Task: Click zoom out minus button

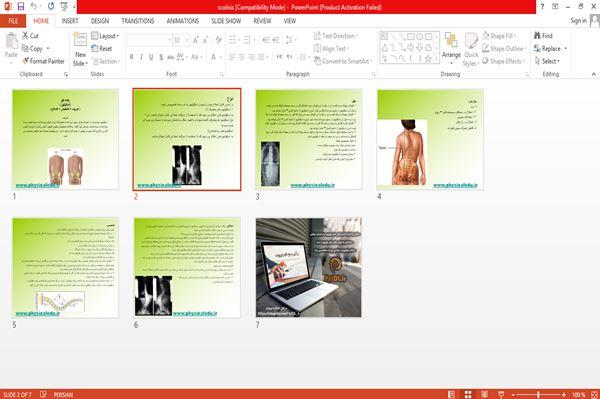Action: [x=514, y=394]
